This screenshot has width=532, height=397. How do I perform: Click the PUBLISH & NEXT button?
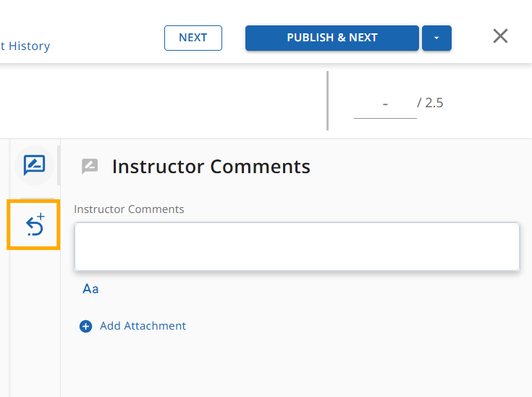coord(332,38)
